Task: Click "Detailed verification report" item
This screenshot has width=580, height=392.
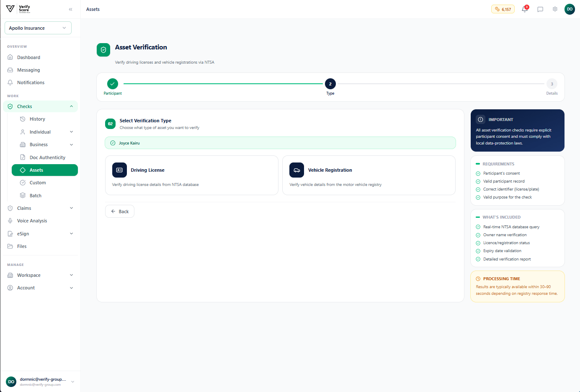Action: click(507, 259)
